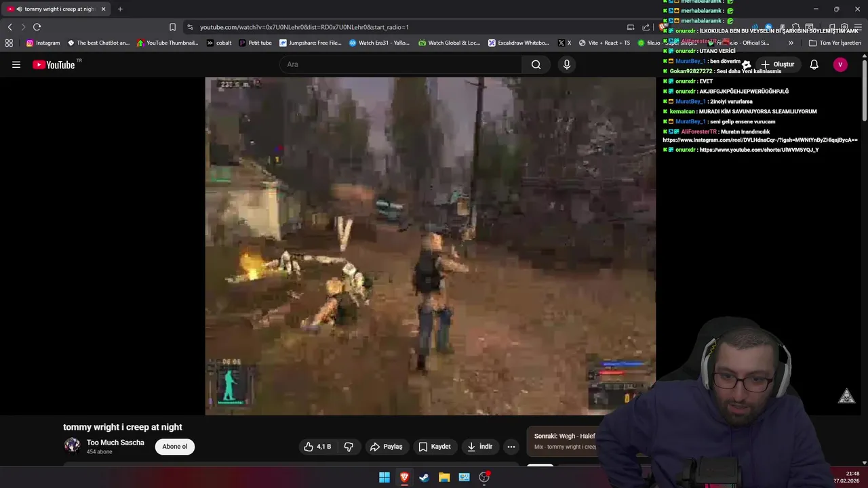Open the Instagram bookmark

pos(43,43)
